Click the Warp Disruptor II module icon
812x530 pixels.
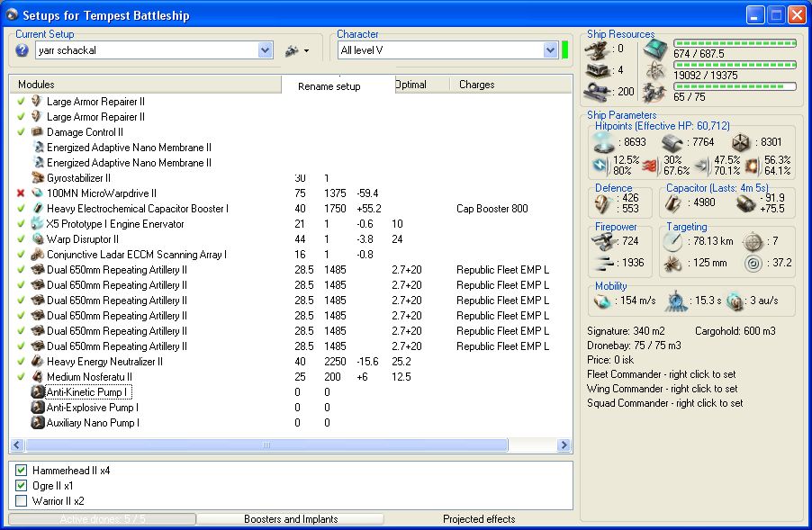click(37, 239)
